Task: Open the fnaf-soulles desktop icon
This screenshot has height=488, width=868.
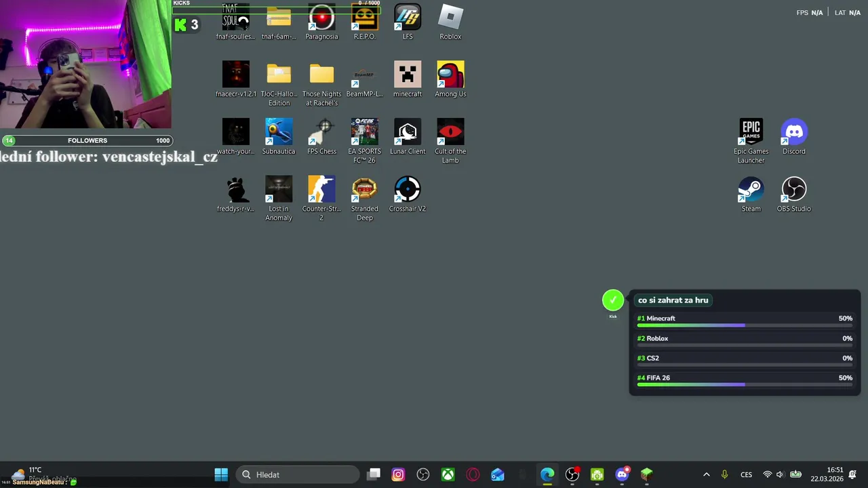Action: [235, 22]
